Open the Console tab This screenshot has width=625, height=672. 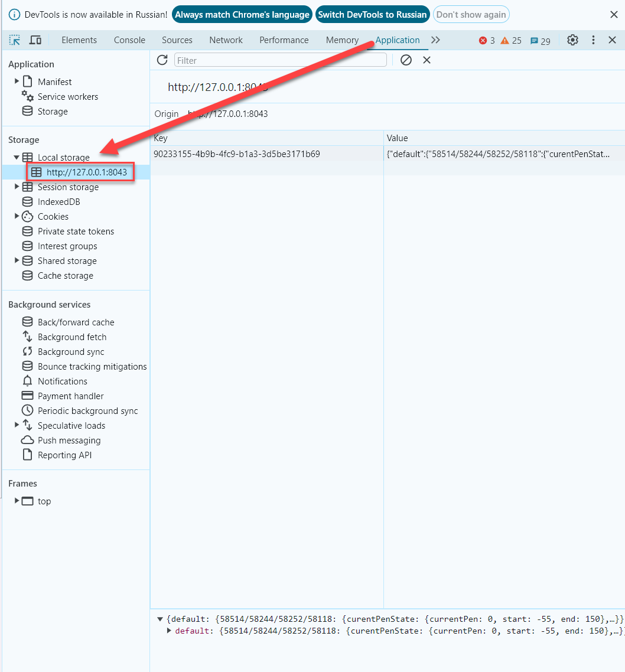[129, 40]
